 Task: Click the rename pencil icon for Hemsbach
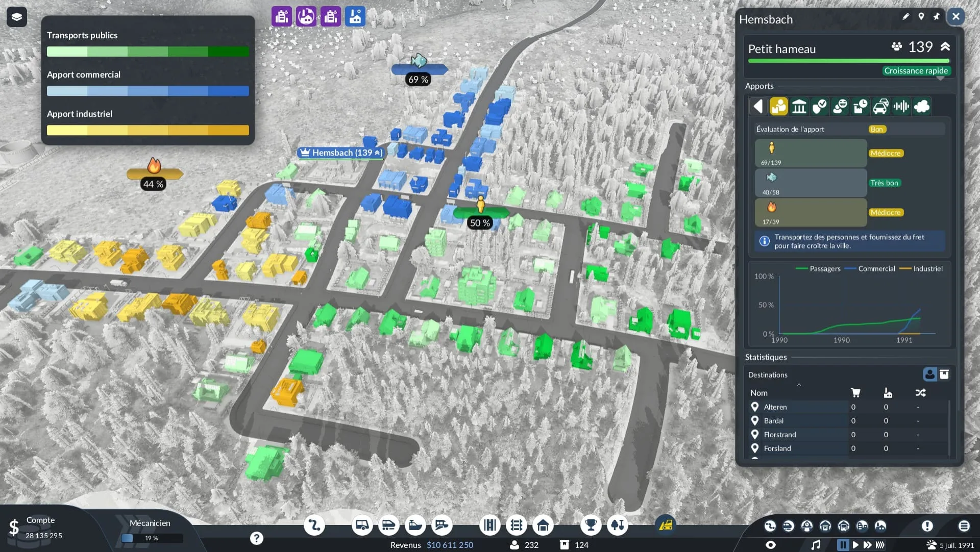click(906, 17)
